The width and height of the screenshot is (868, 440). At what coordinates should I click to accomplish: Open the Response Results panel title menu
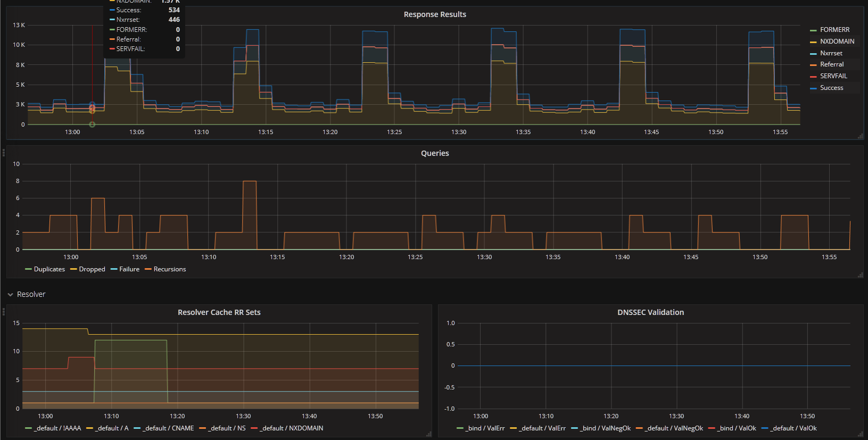(x=435, y=14)
